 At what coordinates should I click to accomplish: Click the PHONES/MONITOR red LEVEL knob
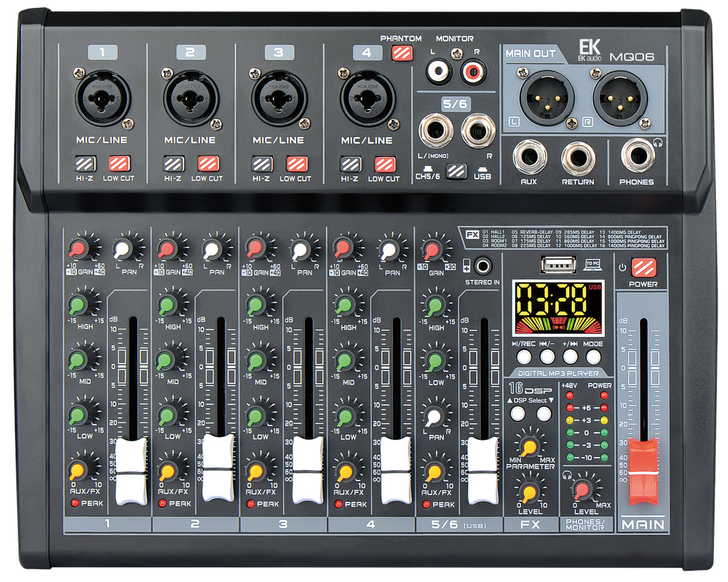click(582, 490)
